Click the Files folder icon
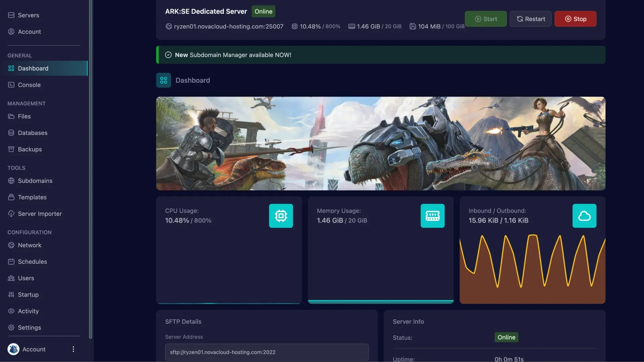This screenshot has height=362, width=644. (11, 116)
